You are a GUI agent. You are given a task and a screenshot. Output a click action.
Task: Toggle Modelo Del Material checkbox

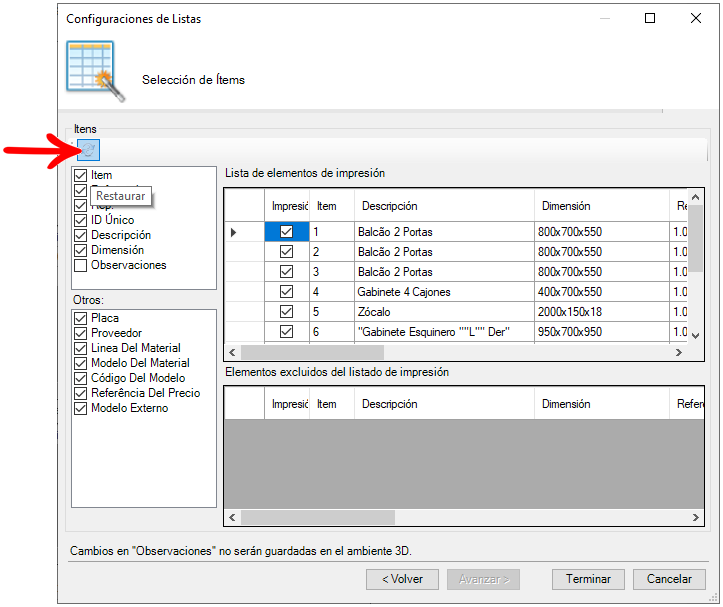click(x=81, y=363)
